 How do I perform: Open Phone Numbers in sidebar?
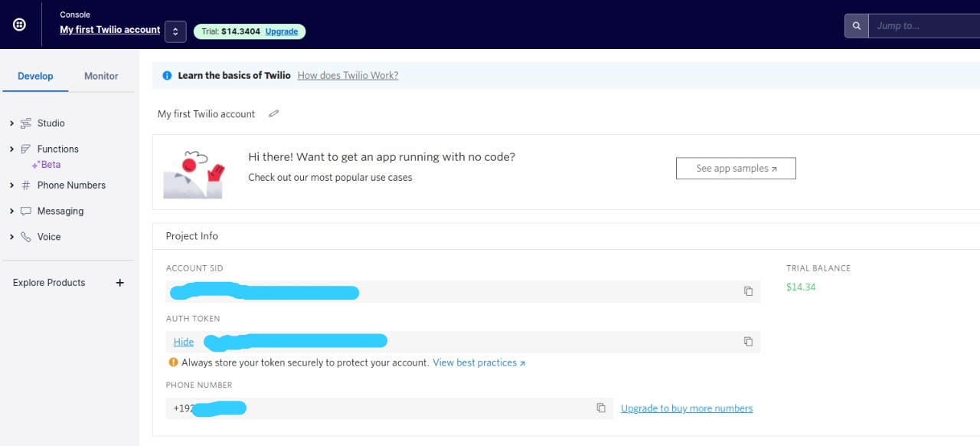click(x=71, y=185)
